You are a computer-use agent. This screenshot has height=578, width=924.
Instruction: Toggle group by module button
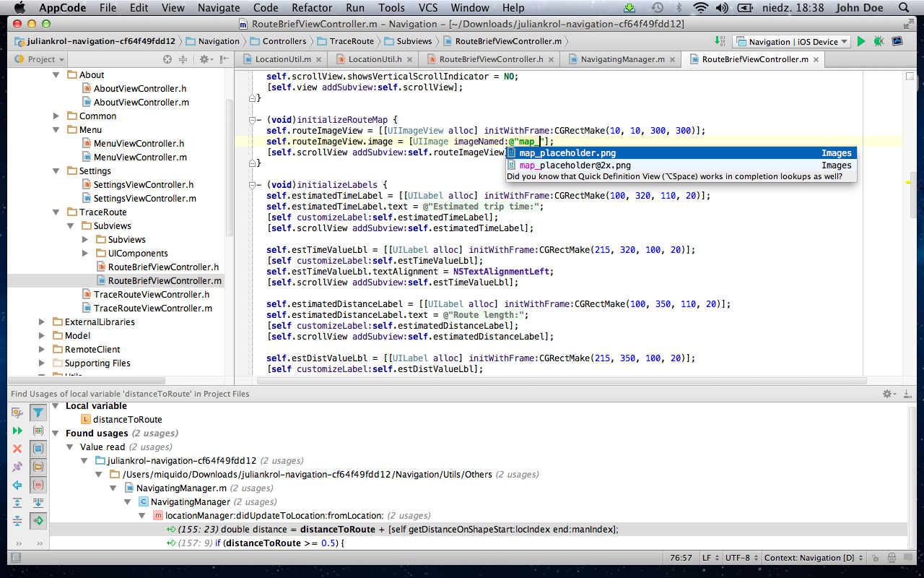pyautogui.click(x=38, y=449)
